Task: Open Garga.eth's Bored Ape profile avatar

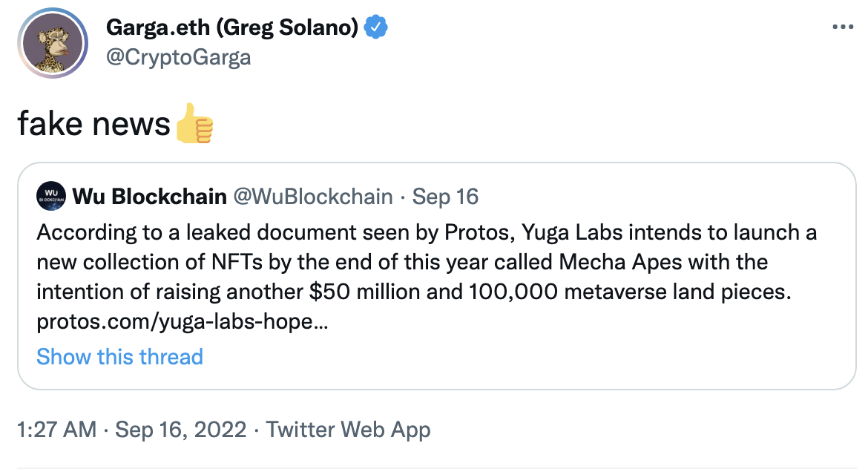Action: 50,44
